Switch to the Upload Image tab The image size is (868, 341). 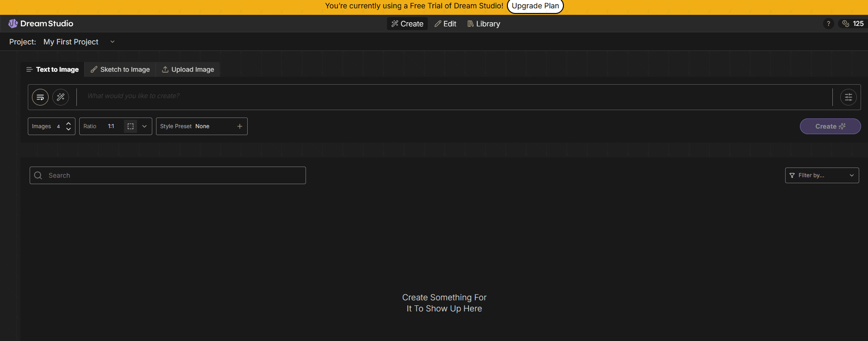(x=188, y=69)
